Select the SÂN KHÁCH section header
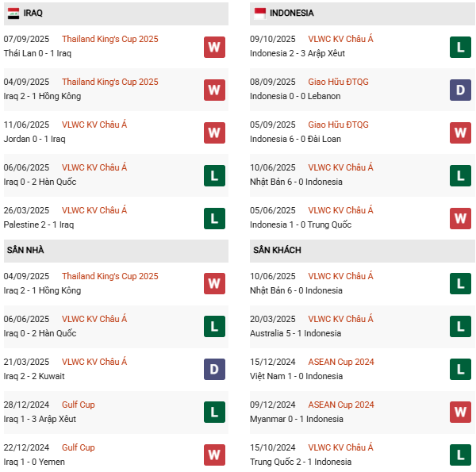Screen dimensions: 476x472 tap(277, 250)
